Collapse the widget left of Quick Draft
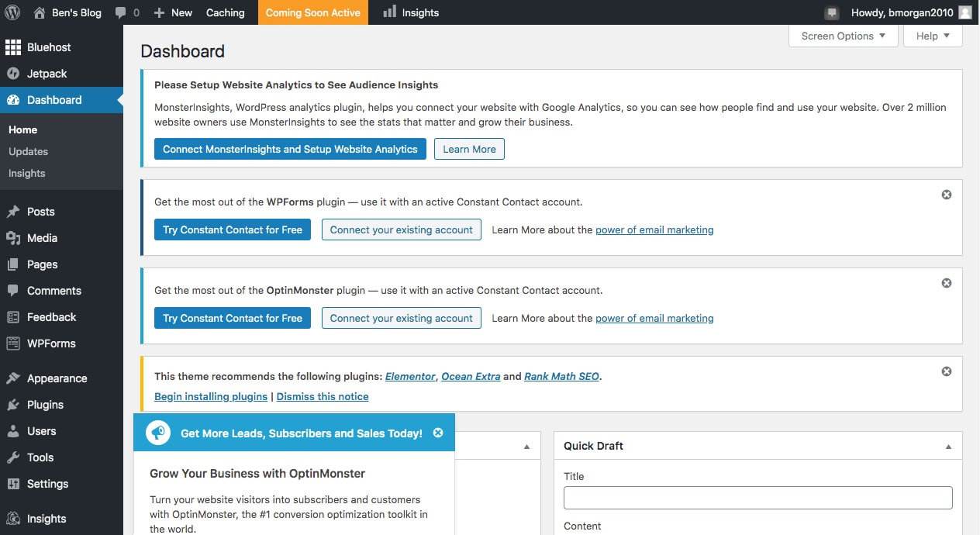 (526, 447)
